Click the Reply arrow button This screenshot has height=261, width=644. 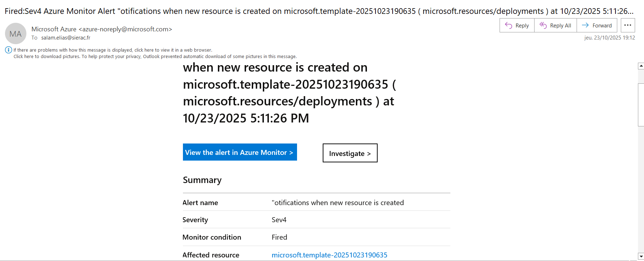(x=517, y=26)
